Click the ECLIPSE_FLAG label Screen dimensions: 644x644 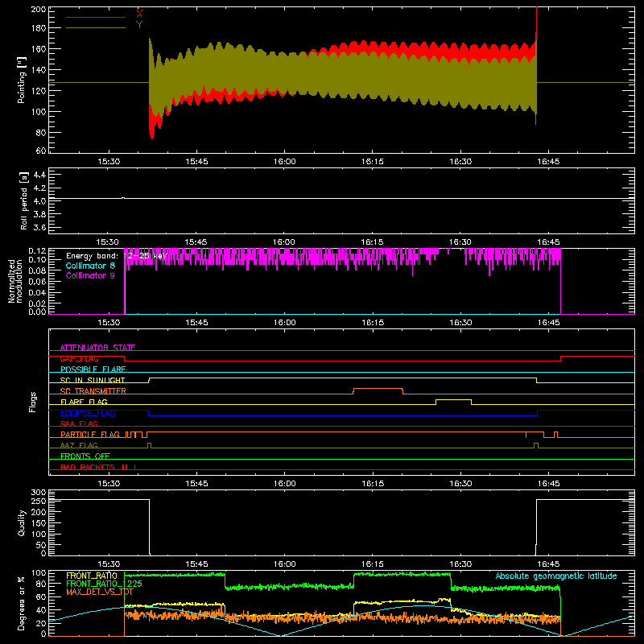point(88,413)
